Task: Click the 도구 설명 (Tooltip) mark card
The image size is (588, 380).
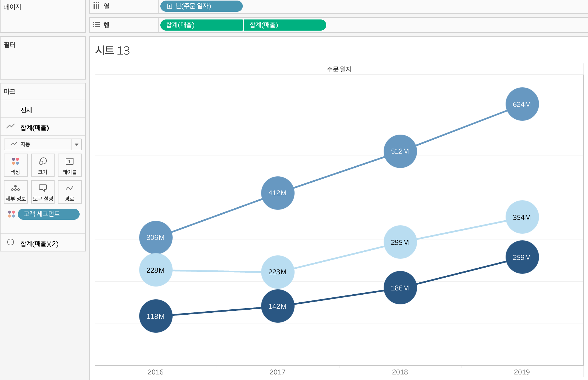Action: click(x=43, y=192)
